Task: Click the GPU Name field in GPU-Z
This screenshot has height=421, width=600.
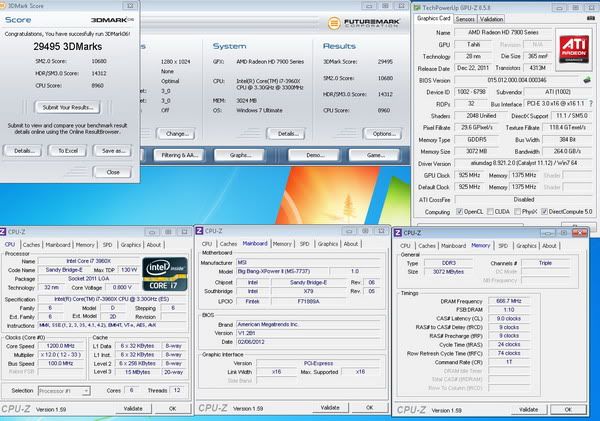Action: tap(503, 33)
